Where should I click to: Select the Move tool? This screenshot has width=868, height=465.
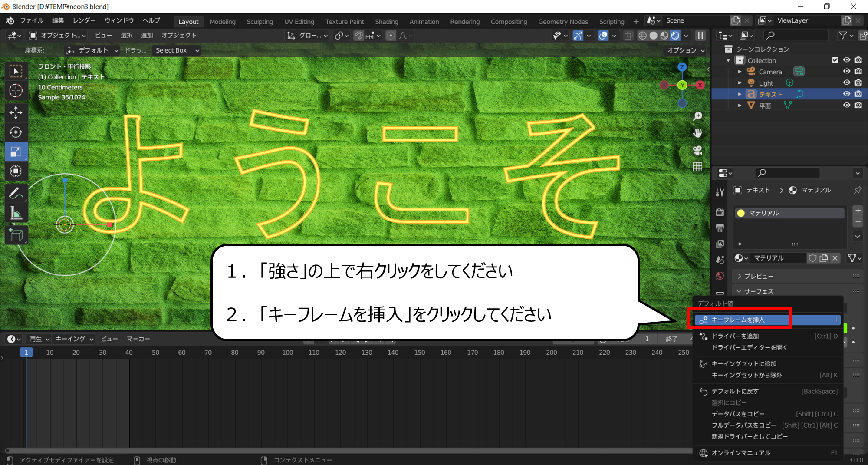click(x=16, y=112)
